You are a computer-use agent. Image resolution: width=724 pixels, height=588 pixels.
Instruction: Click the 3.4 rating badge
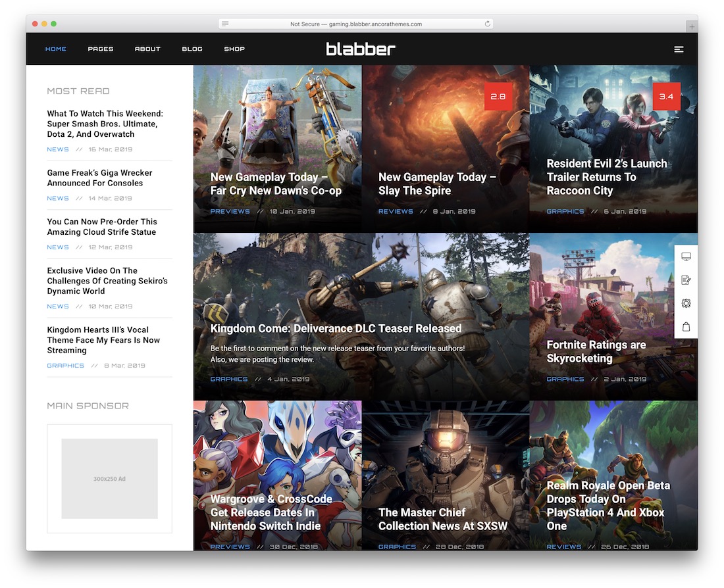[666, 97]
